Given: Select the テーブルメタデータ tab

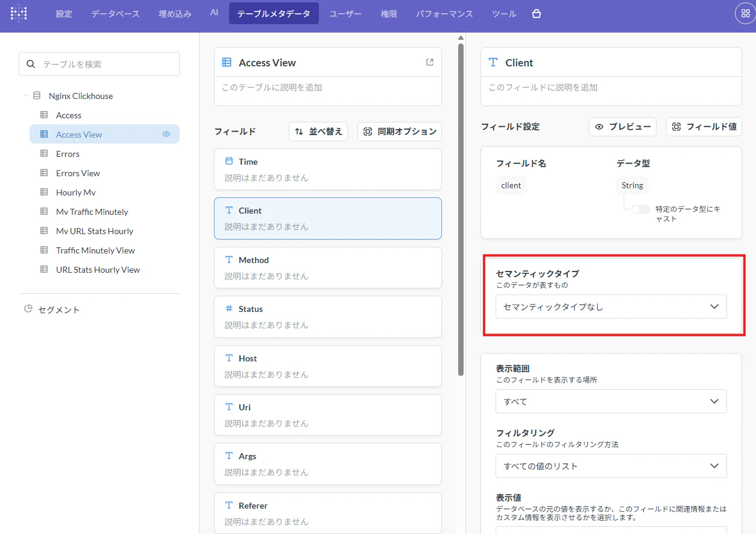Looking at the screenshot, I should [274, 13].
